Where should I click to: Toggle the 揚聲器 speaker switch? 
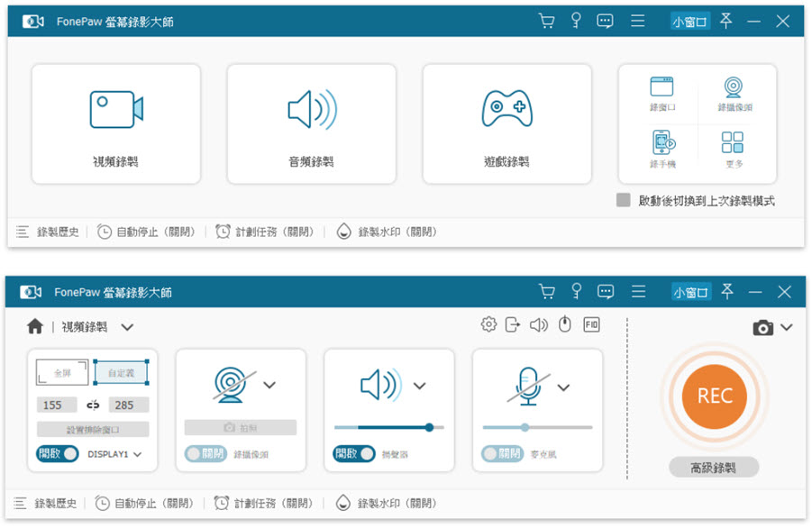pos(354,454)
